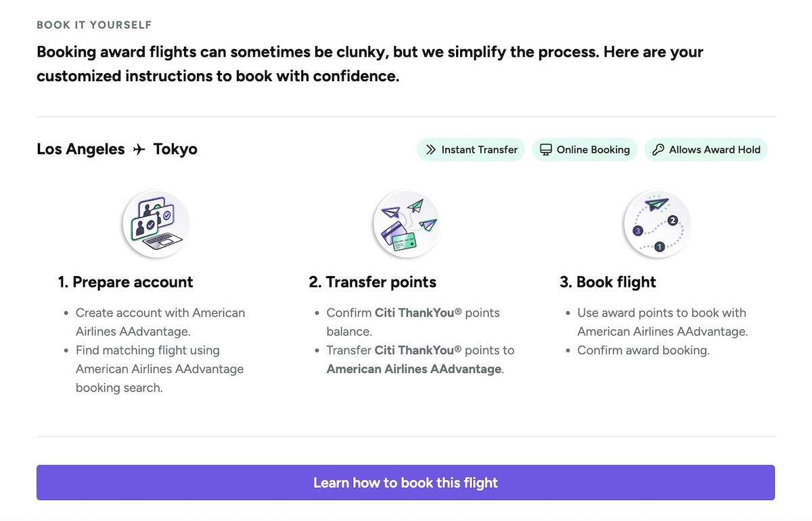Click bold American Airlines AAdvantage transfer text
This screenshot has height=521, width=812.
click(x=414, y=369)
